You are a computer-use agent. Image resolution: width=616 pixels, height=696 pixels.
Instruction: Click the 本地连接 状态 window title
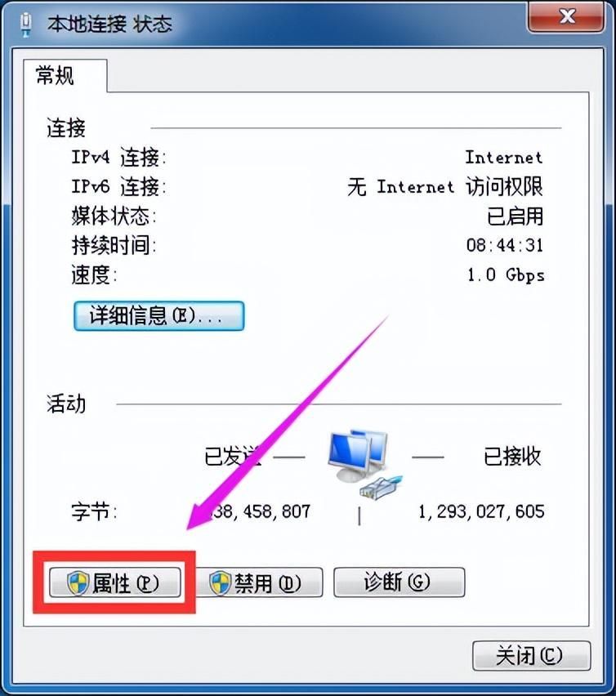pyautogui.click(x=109, y=24)
